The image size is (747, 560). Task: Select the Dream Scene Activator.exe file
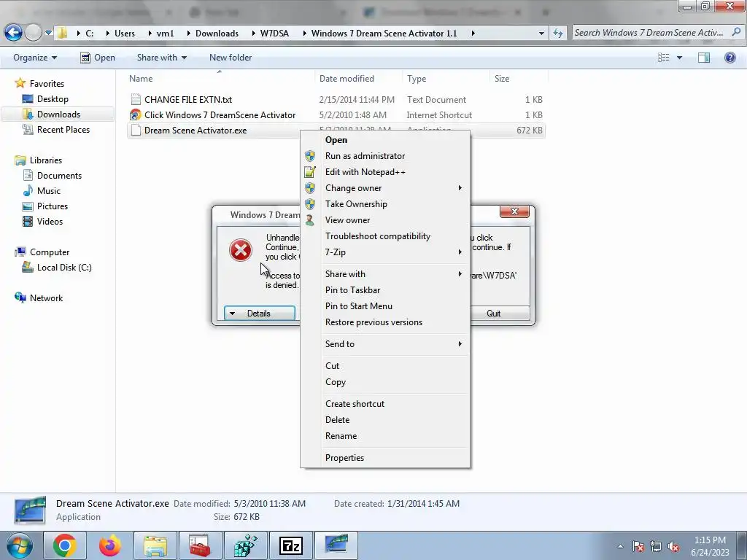coord(196,131)
